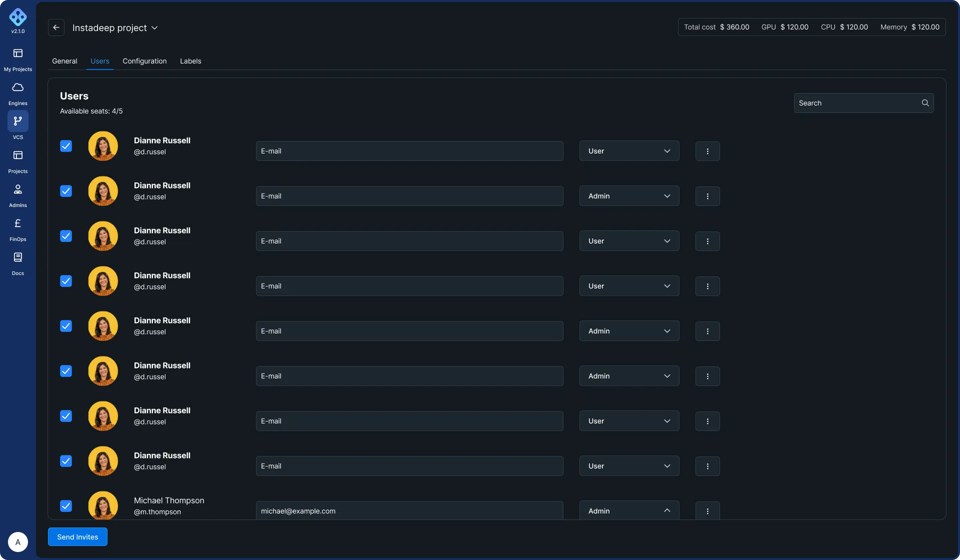Toggle the second Dianne Russell checkbox
Viewport: 960px width, 560px height.
tap(66, 191)
